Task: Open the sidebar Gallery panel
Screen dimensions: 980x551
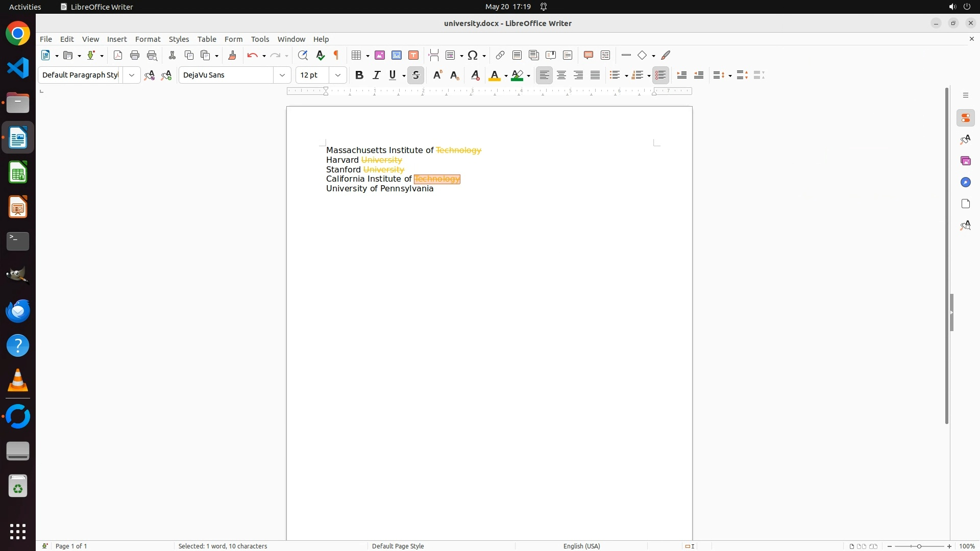Action: tap(965, 161)
